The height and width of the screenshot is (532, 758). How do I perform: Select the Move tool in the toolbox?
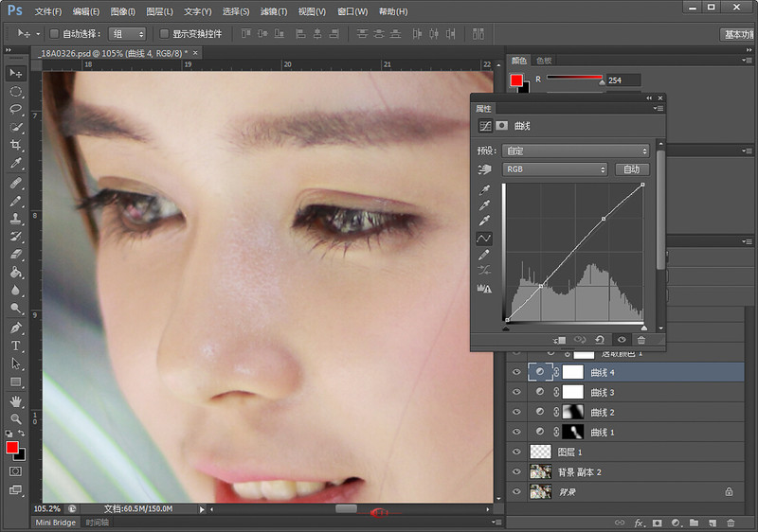(x=16, y=74)
